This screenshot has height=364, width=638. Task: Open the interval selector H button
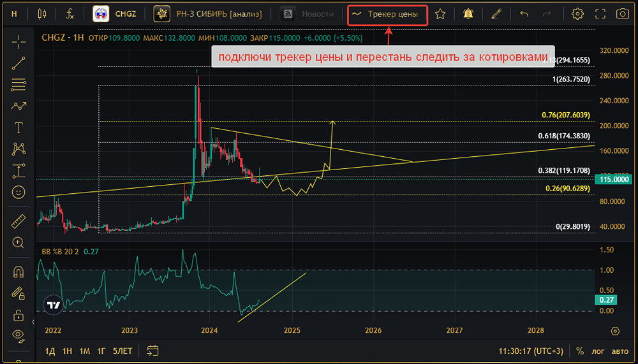14,14
